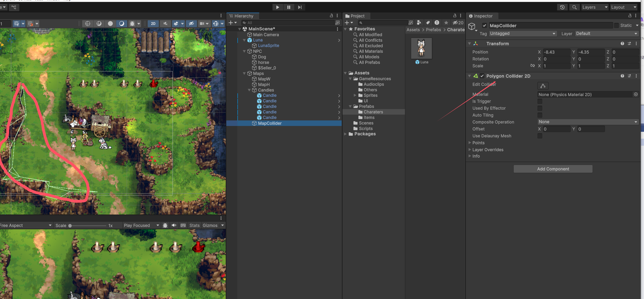Click the Step frame button
The width and height of the screenshot is (644, 299).
[x=300, y=7]
